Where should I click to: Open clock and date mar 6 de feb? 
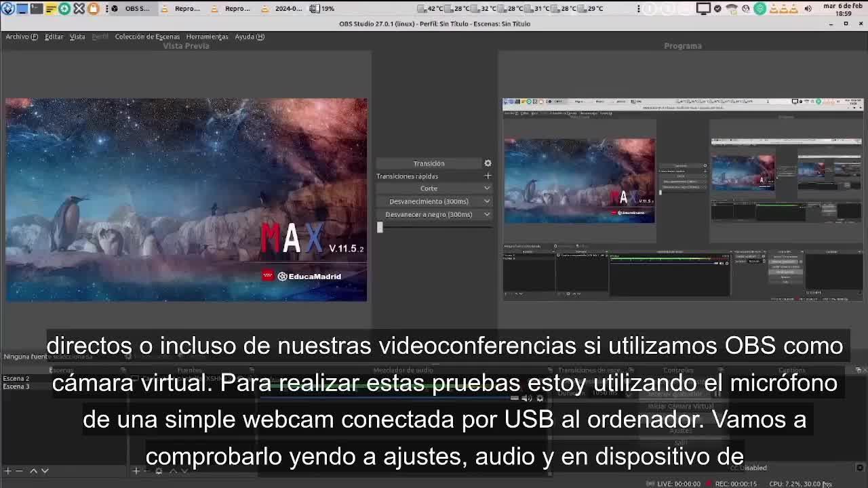click(x=844, y=9)
